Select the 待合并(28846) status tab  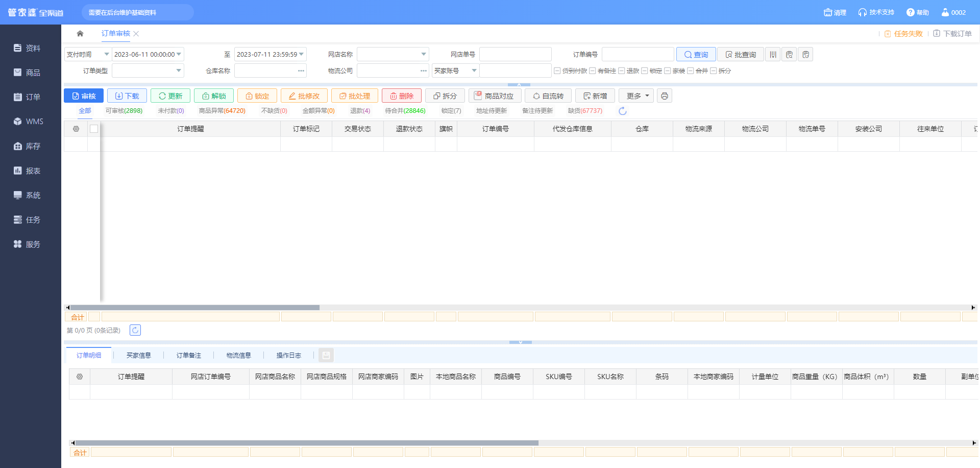pyautogui.click(x=405, y=111)
